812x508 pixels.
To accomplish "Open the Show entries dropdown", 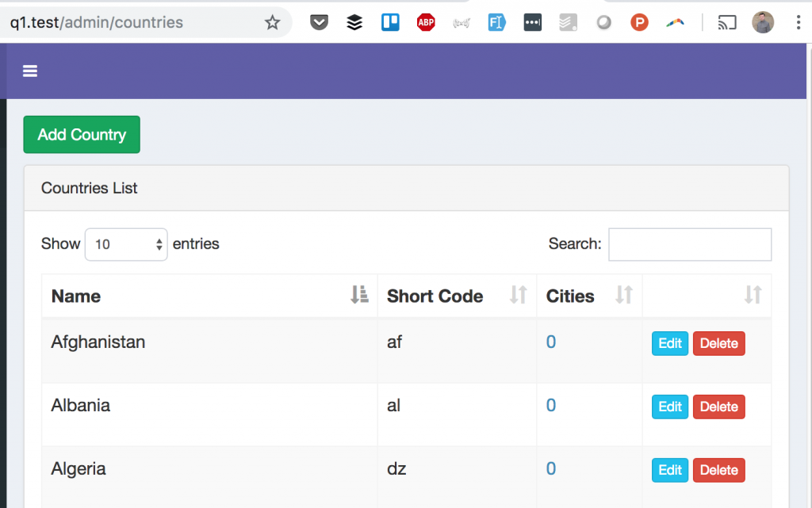I will [x=125, y=244].
